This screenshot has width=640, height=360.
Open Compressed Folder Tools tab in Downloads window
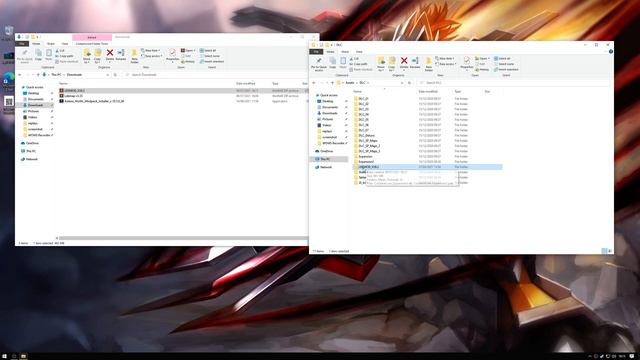(92, 44)
